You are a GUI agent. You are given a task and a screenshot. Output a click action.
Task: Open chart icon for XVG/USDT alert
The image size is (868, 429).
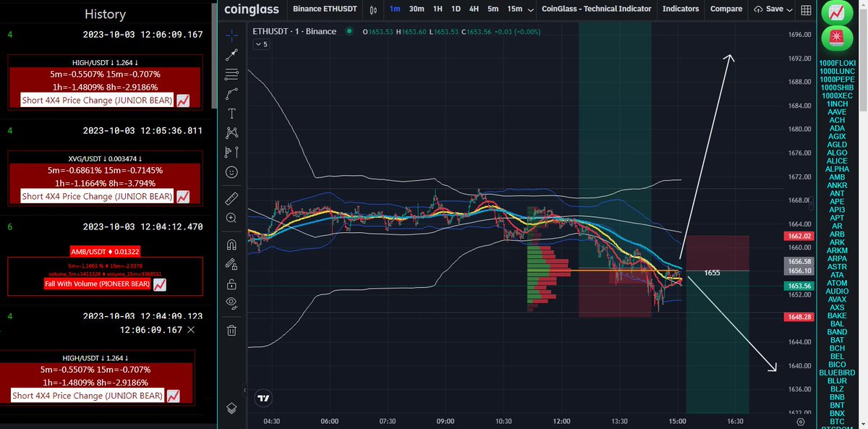(x=183, y=196)
